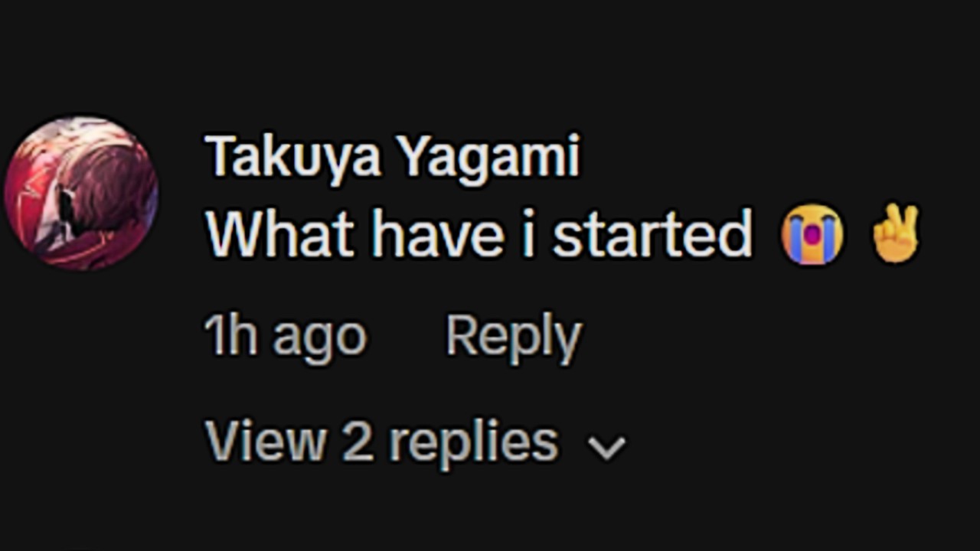Screen dimensions: 980x551
Task: Click the victory hand emoji
Action: [895, 233]
